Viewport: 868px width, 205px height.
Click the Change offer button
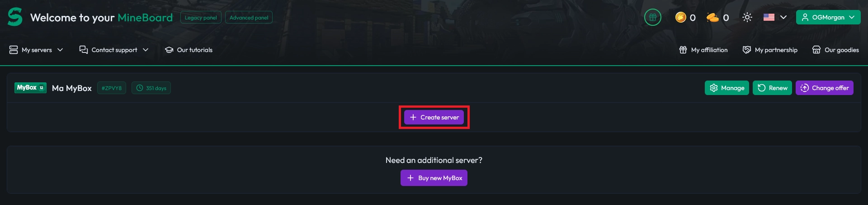(x=824, y=88)
